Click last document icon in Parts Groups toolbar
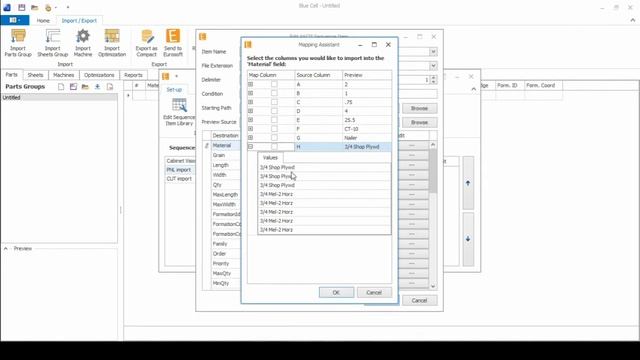This screenshot has width=640, height=360. [110, 87]
